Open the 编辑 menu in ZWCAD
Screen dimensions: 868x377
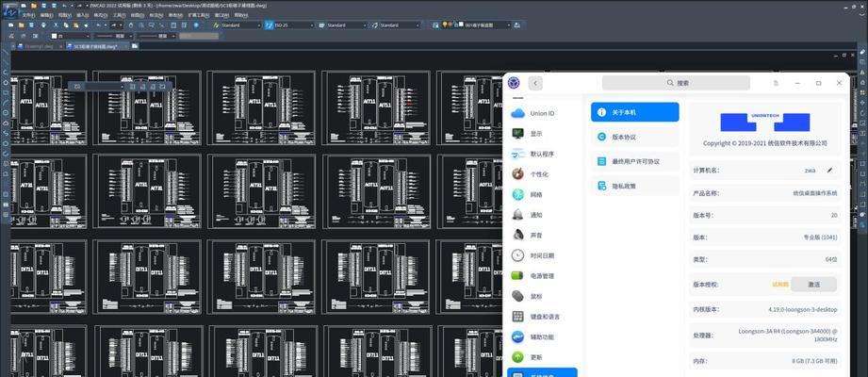coord(47,15)
